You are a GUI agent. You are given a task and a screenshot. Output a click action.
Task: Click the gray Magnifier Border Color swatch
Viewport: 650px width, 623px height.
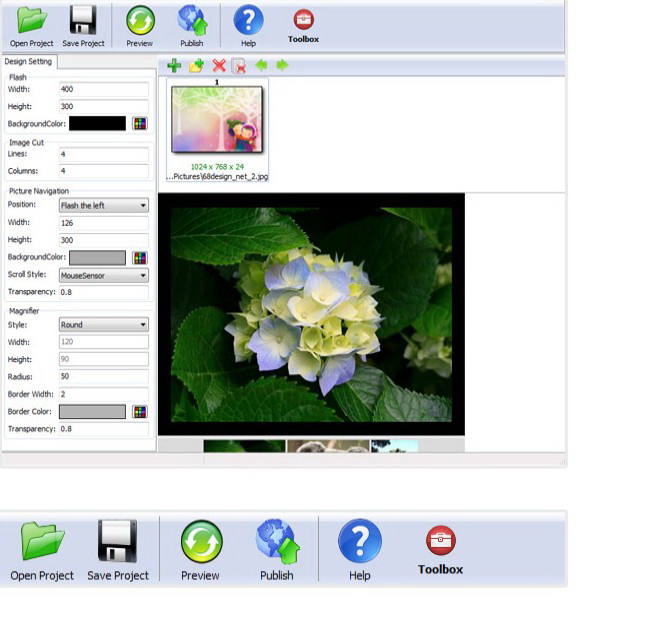point(92,412)
